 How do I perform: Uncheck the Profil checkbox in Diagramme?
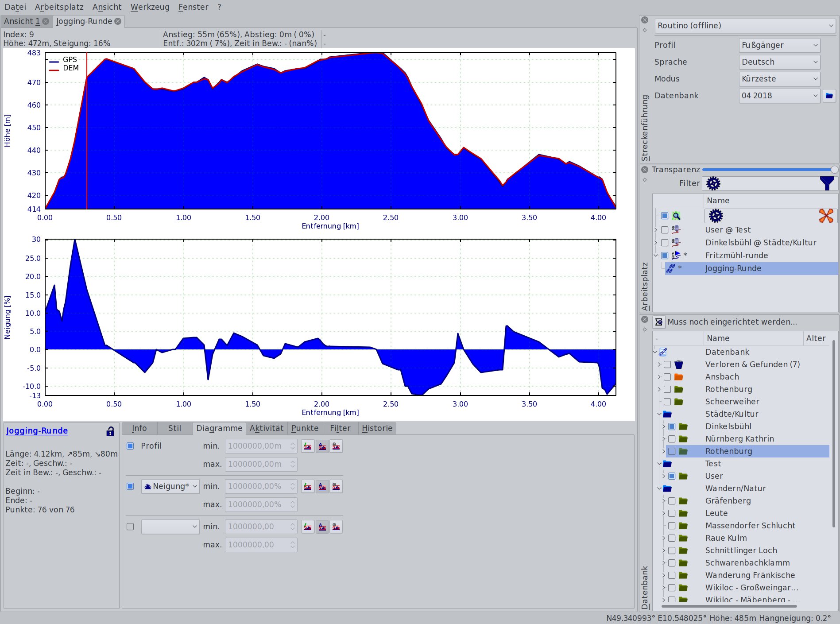(x=130, y=446)
